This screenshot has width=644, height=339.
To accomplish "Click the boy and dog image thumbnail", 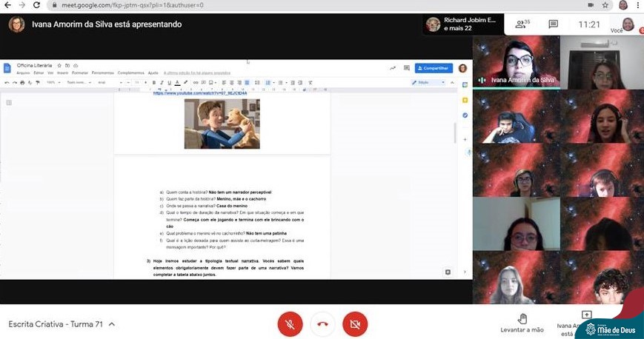I will point(222,124).
